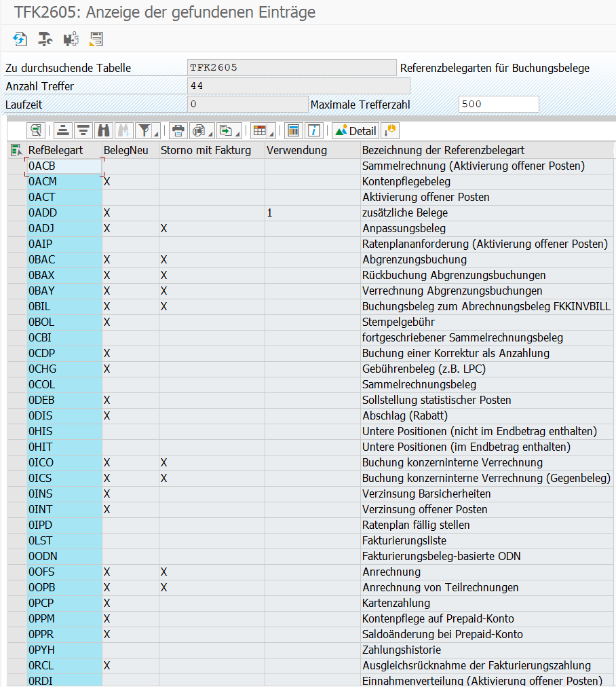Open Find using the binoculars icon
The image size is (616, 687).
103,131
